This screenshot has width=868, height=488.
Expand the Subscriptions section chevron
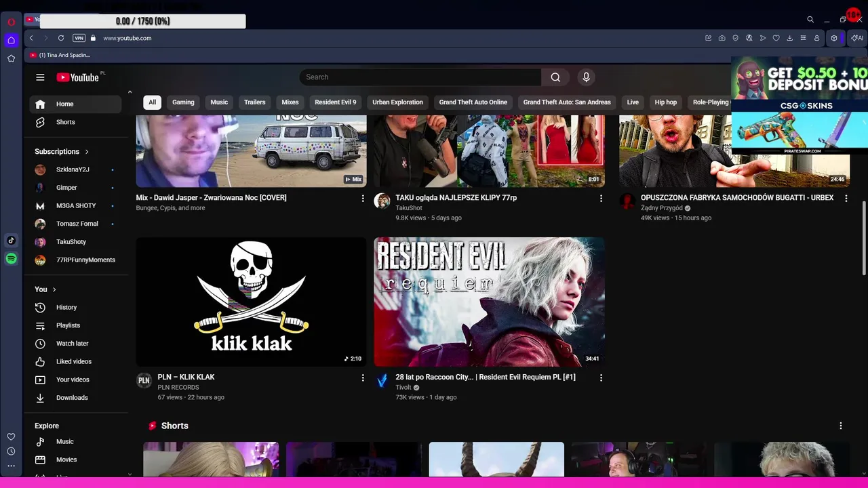[x=87, y=152]
